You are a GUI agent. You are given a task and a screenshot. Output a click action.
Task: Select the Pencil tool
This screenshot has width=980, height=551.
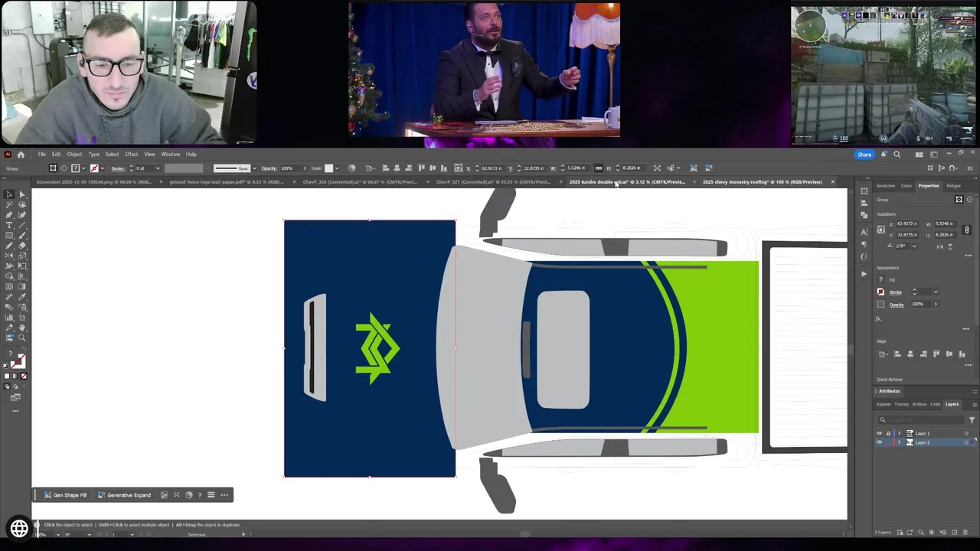tap(9, 246)
